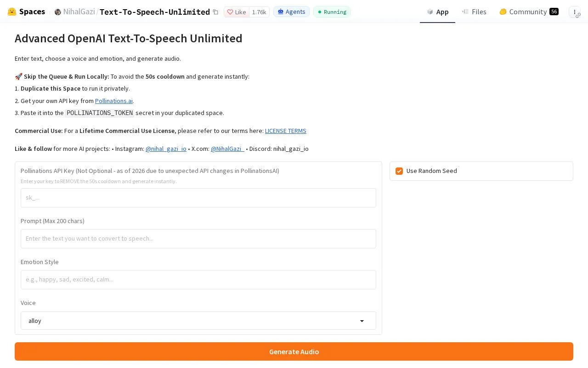588x368 pixels.
Task: Click the POLLINATIONS_TOKEN code text
Action: point(100,113)
